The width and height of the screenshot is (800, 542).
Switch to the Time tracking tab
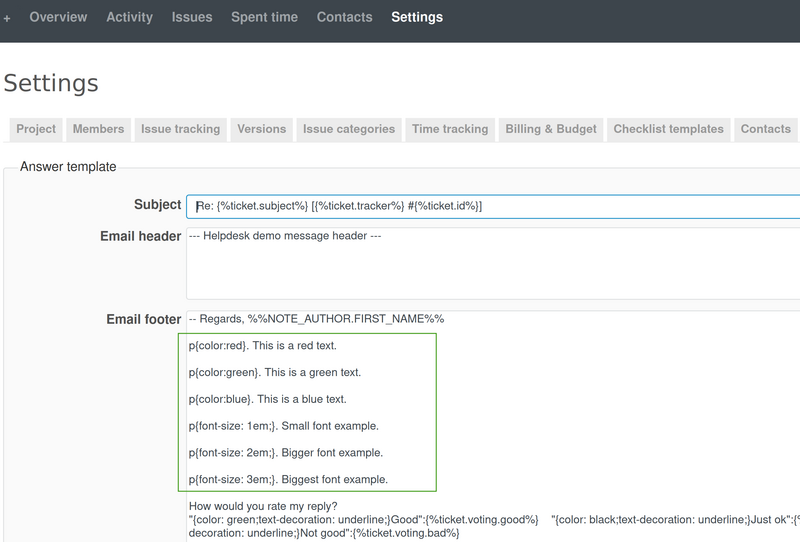tap(450, 129)
